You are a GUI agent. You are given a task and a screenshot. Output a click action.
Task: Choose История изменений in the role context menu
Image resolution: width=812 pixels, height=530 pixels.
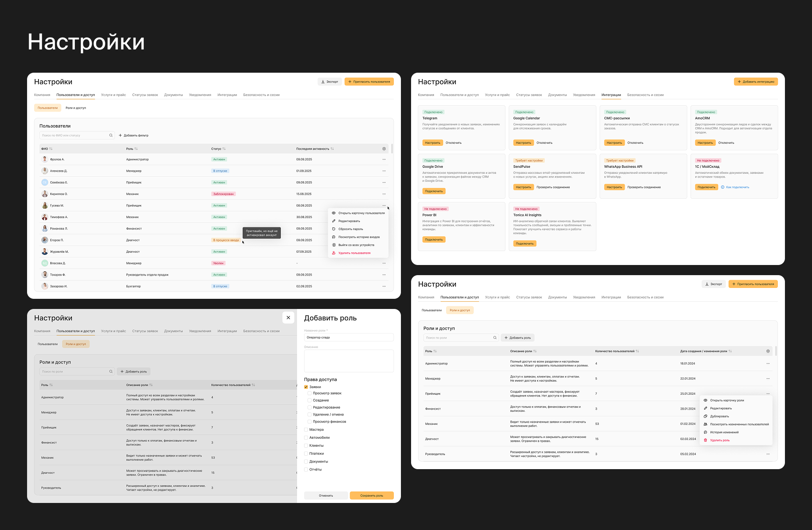724,432
